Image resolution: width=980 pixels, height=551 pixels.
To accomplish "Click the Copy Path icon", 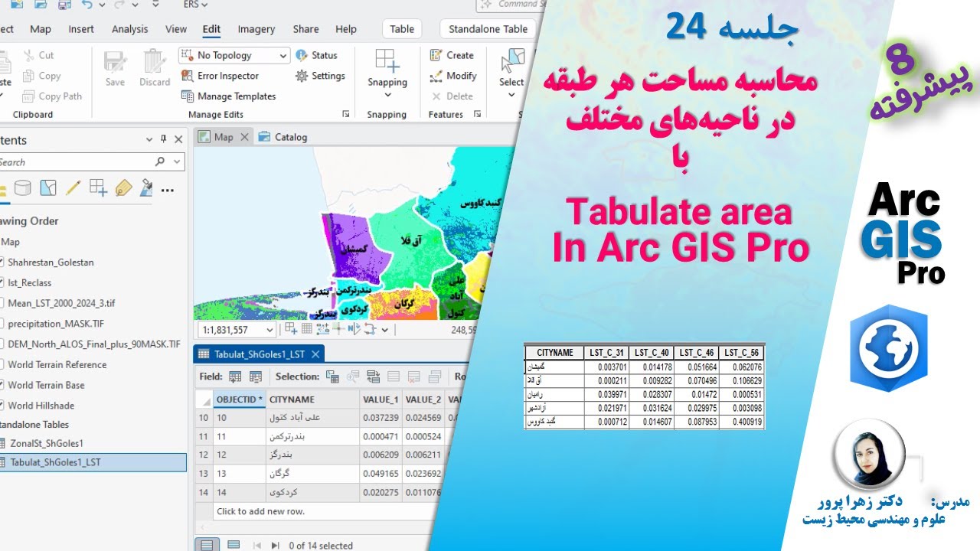I will click(x=29, y=96).
